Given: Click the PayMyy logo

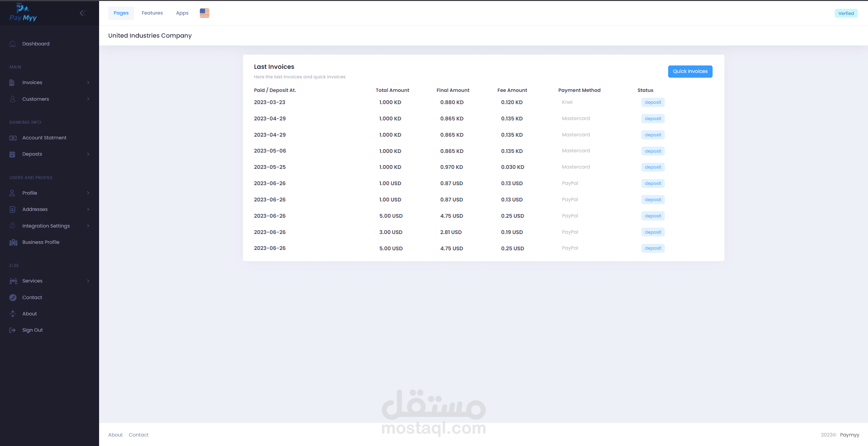Looking at the screenshot, I should [23, 13].
